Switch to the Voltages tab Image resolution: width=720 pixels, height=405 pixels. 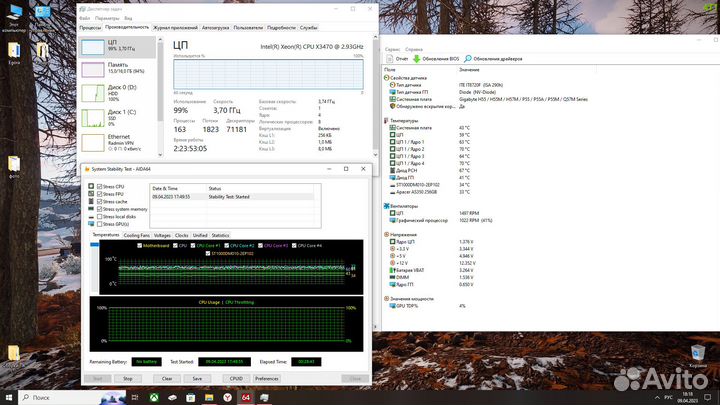[x=162, y=235]
